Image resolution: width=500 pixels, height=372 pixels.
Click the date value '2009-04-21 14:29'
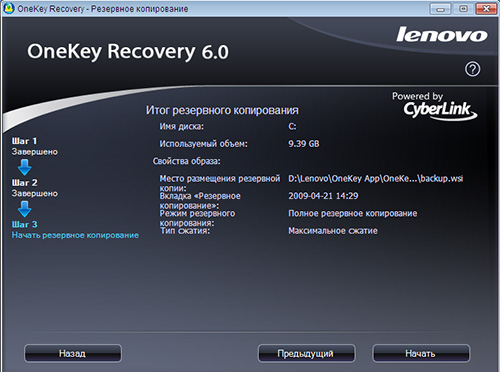[x=323, y=196]
